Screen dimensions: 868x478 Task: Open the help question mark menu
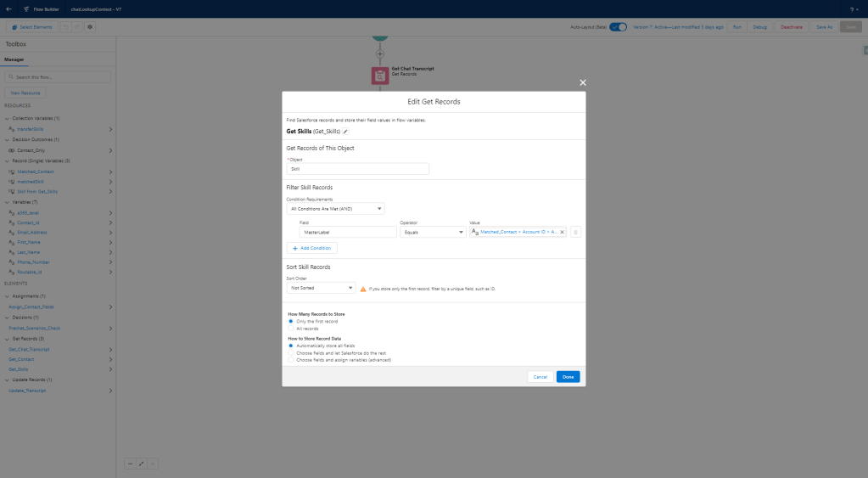click(852, 8)
